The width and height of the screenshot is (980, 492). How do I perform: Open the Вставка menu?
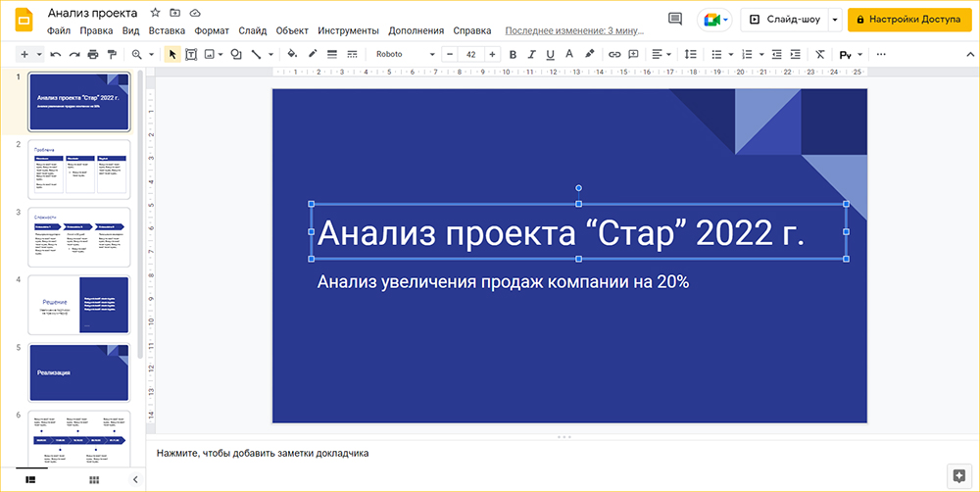[167, 30]
